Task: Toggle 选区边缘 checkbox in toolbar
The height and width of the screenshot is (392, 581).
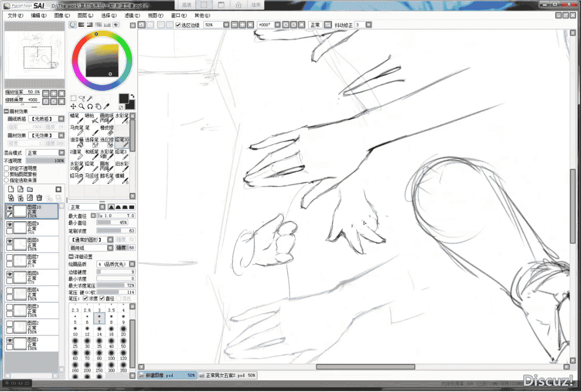Action: [178, 25]
